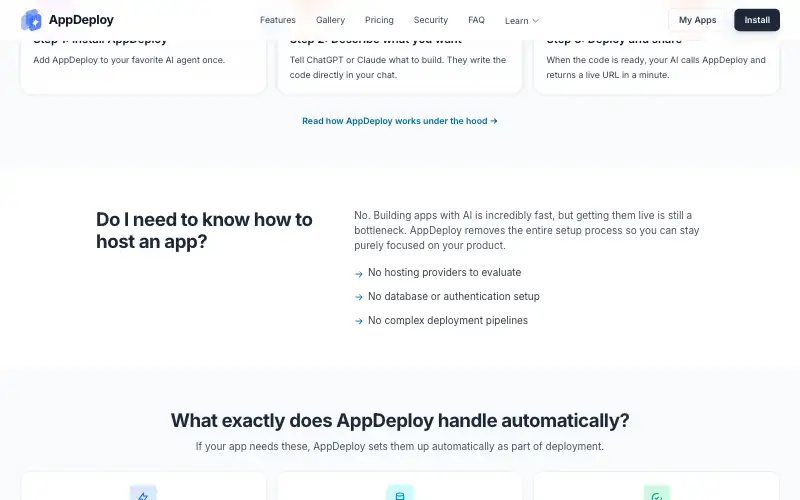The image size is (800, 500).
Task: Click the AppDeploy logo icon
Action: click(31, 20)
